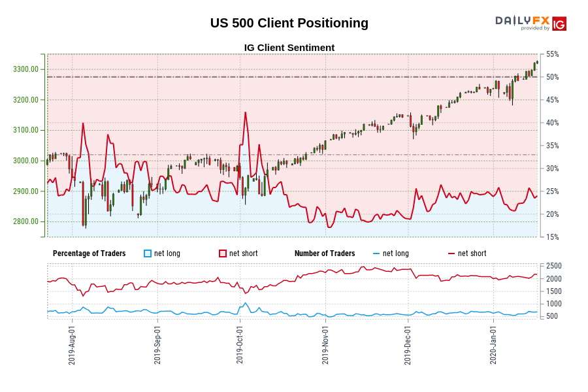Click the 2800.00 price axis label
The height and width of the screenshot is (392, 588).
[26, 221]
